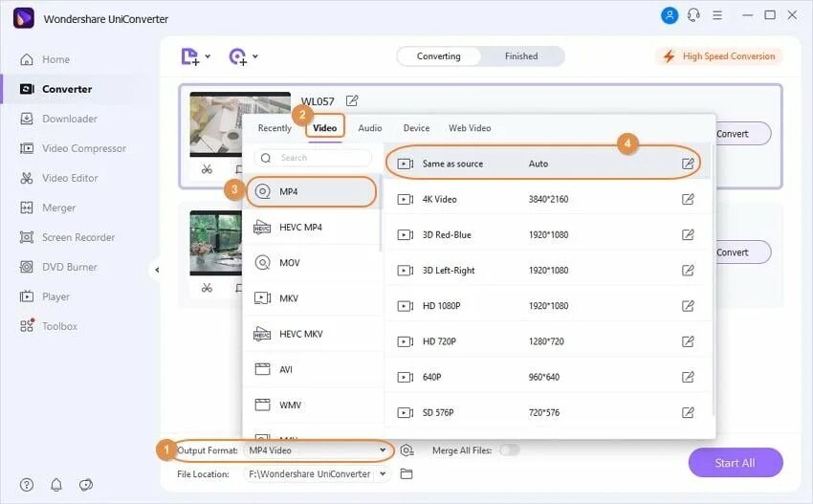The image size is (813, 504).
Task: Open the Video Editor tool
Action: click(59, 178)
